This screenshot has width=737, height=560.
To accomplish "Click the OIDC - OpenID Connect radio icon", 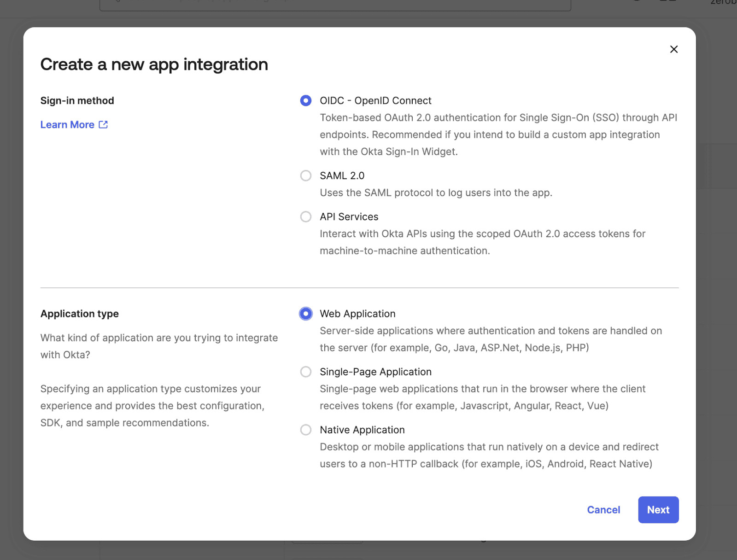I will (305, 100).
